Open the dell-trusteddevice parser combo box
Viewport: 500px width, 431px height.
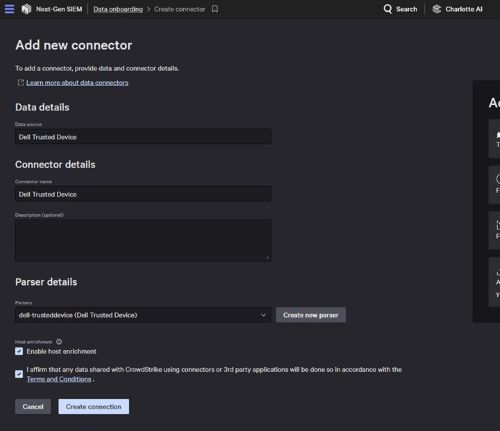click(x=143, y=315)
